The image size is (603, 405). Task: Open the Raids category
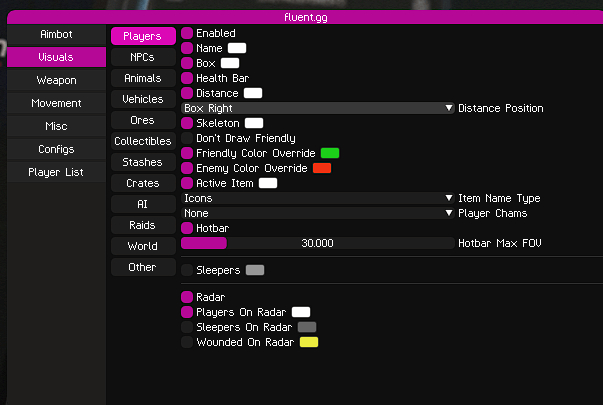[142, 225]
